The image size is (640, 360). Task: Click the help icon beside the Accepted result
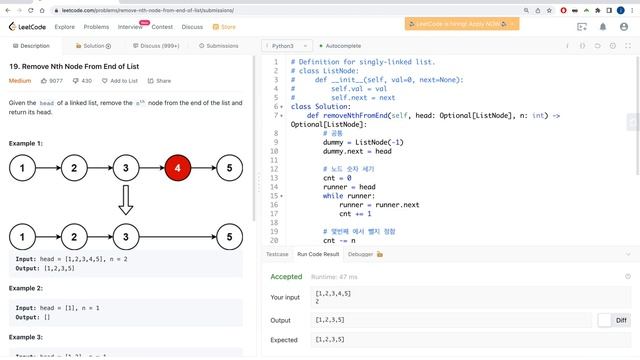(628, 276)
